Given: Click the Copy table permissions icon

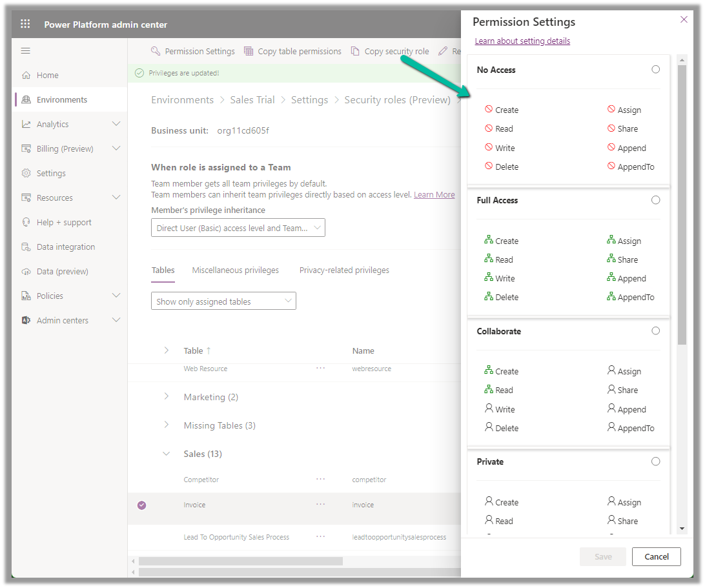Looking at the screenshot, I should [249, 51].
